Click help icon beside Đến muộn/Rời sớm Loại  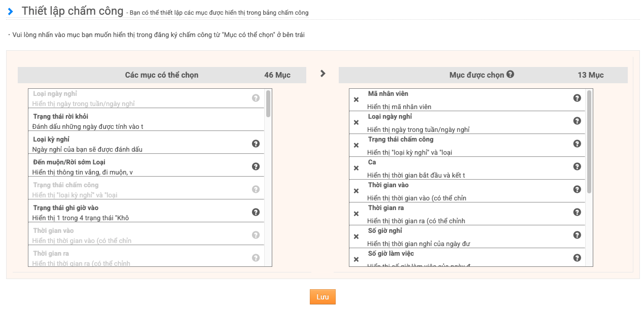click(256, 166)
